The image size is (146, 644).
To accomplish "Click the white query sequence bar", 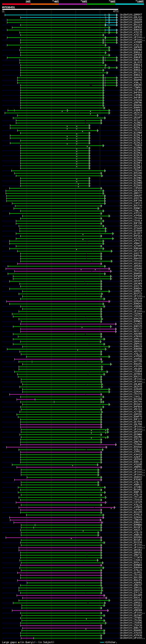I will (60, 10).
